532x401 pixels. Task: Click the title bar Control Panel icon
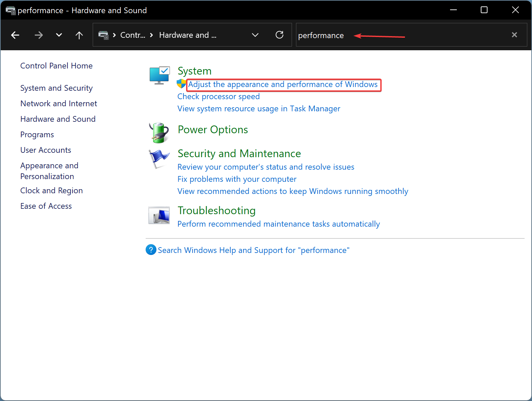(11, 10)
